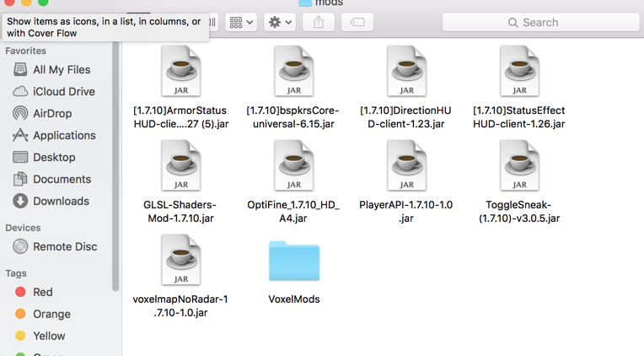The image size is (644, 356).
Task: Click the [1.7.10]ArmorStatusHUD filename label
Action: (180, 117)
